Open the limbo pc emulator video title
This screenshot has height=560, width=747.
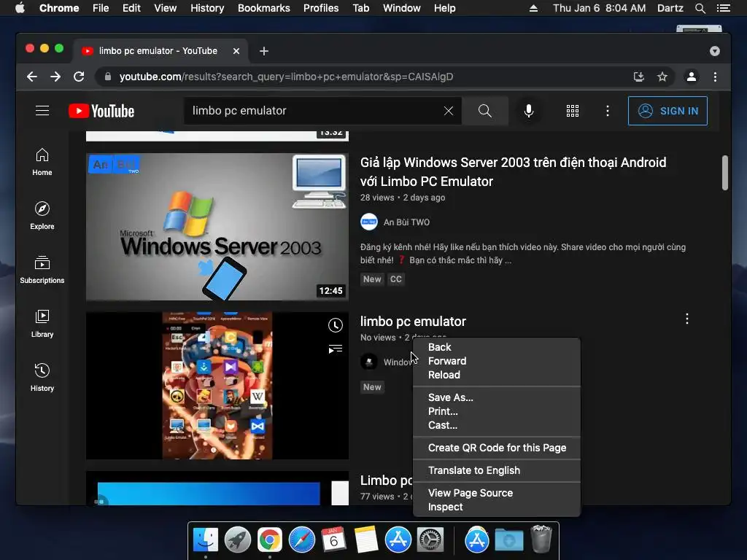point(413,322)
